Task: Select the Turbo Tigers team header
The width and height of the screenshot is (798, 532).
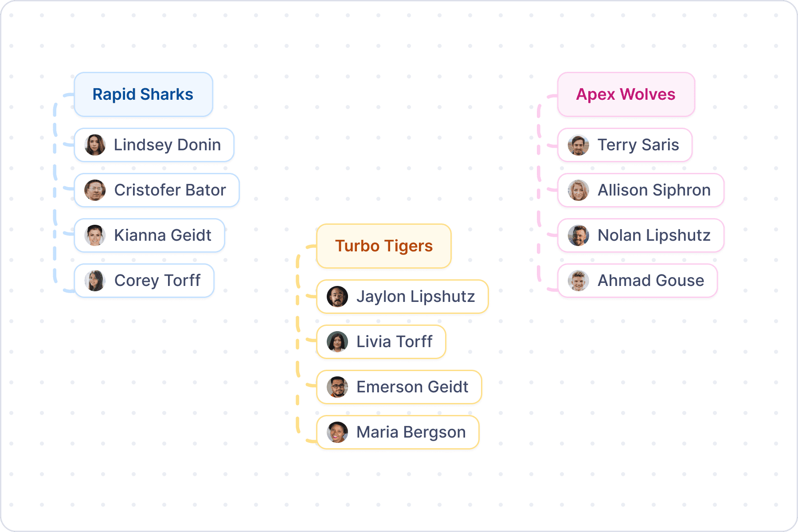Action: [x=384, y=246]
